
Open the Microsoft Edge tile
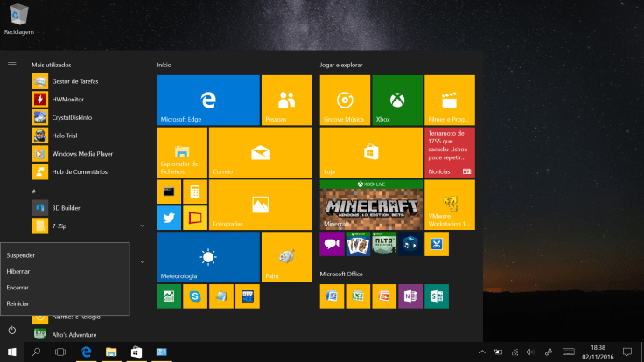(x=208, y=100)
